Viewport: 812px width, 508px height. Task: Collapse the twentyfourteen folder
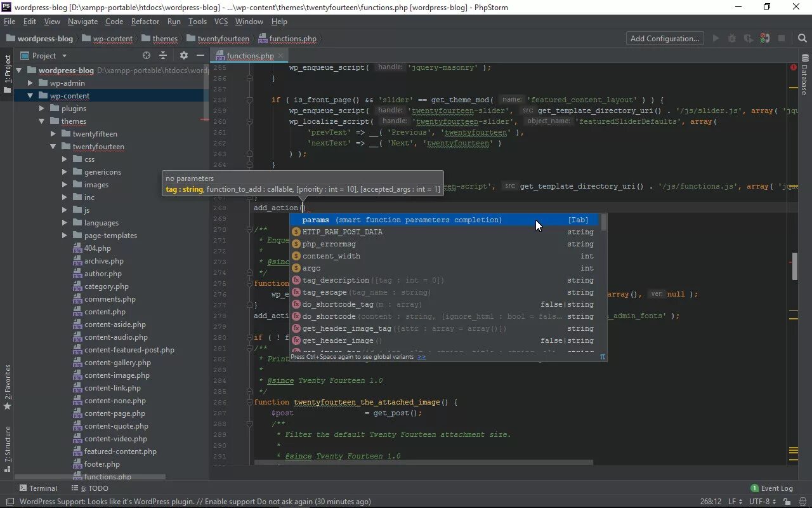pos(53,147)
